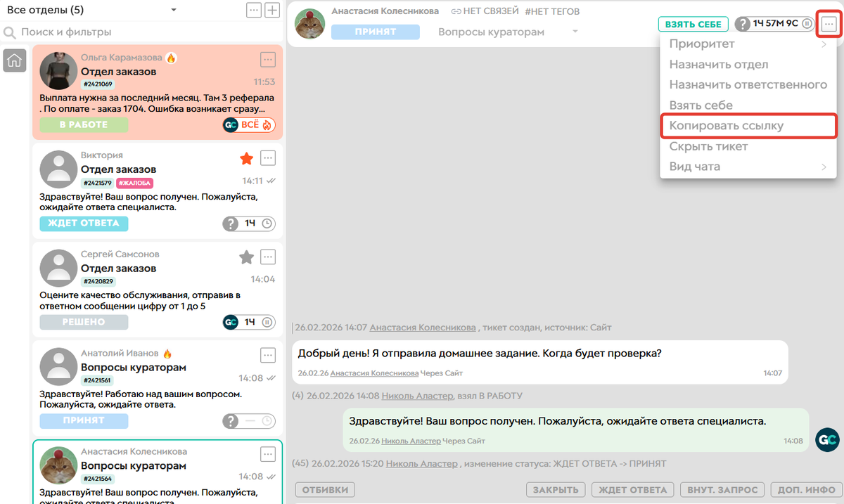Open options menu on Анастасия Колесникова ticket card
844x504 pixels.
(x=267, y=454)
